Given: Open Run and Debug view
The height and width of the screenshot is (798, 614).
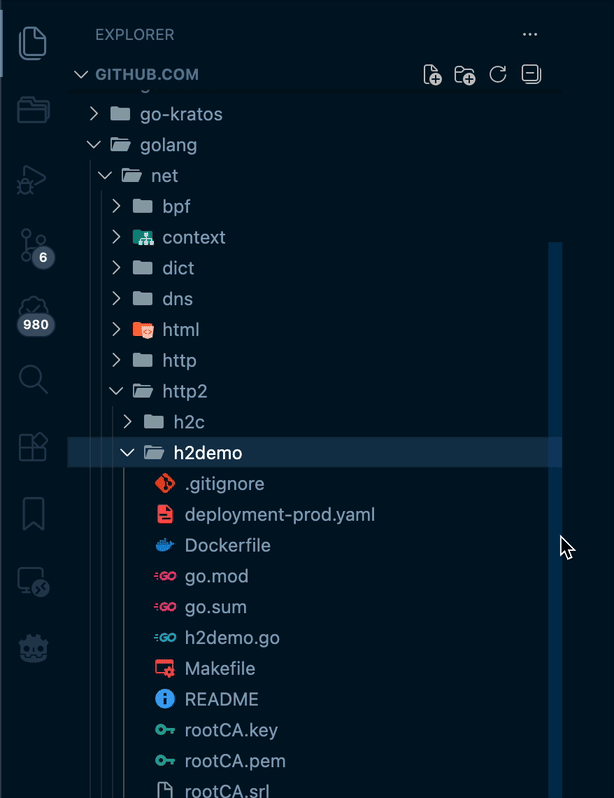Looking at the screenshot, I should [x=32, y=179].
